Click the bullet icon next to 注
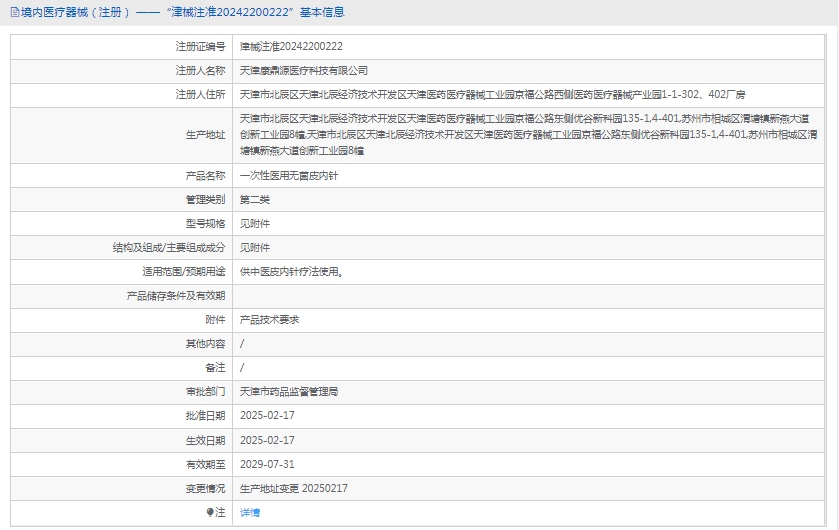Image resolution: width=839 pixels, height=530 pixels. coord(209,512)
